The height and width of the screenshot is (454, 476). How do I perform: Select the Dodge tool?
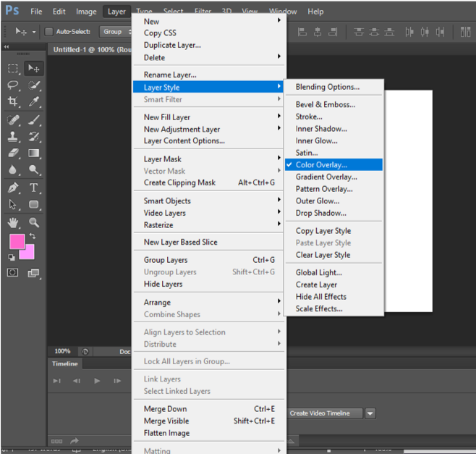[34, 169]
